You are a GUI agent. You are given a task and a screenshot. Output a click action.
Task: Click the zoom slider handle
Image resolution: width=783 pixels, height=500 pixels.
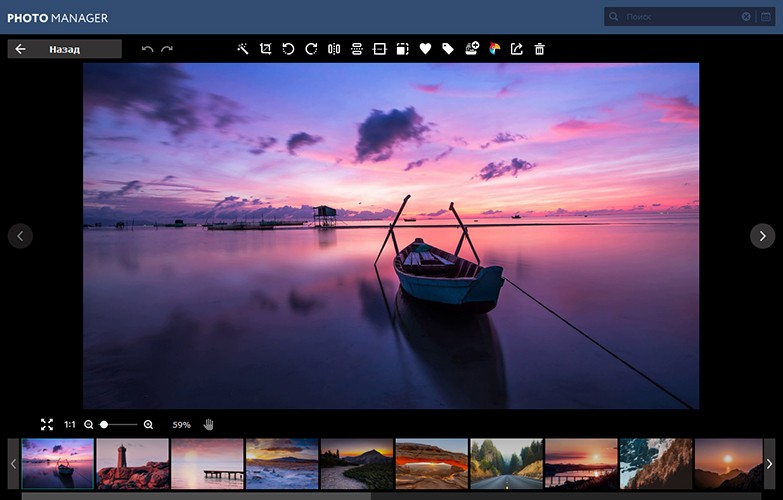click(x=104, y=425)
